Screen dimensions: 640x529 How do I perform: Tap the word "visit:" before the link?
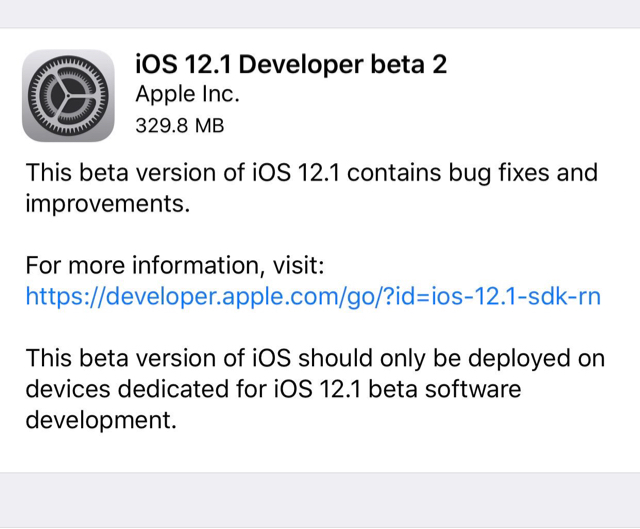[x=294, y=265]
